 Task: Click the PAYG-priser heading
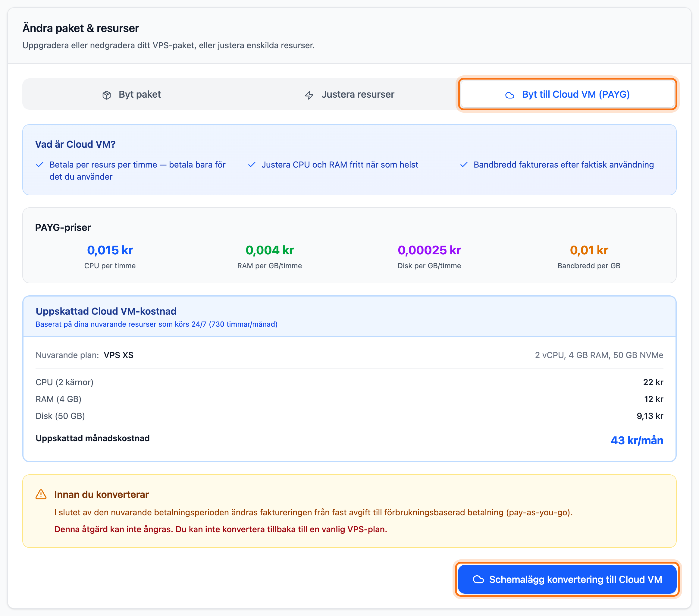click(63, 228)
